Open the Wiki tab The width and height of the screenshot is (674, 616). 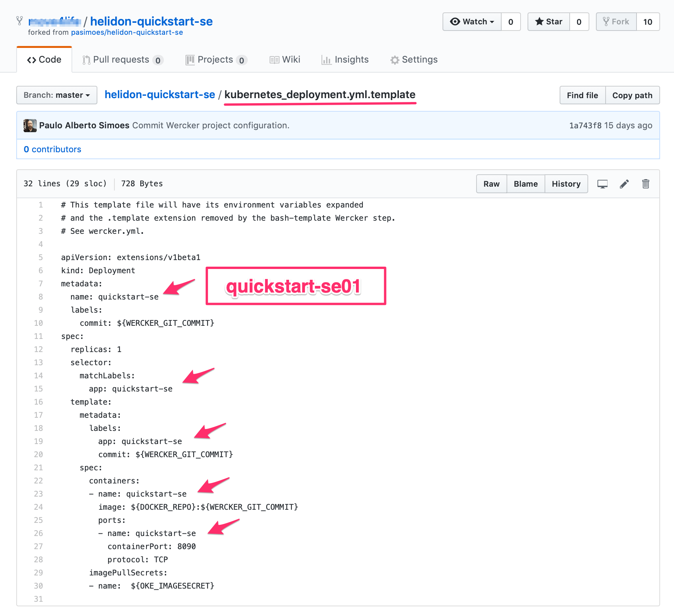pyautogui.click(x=285, y=60)
